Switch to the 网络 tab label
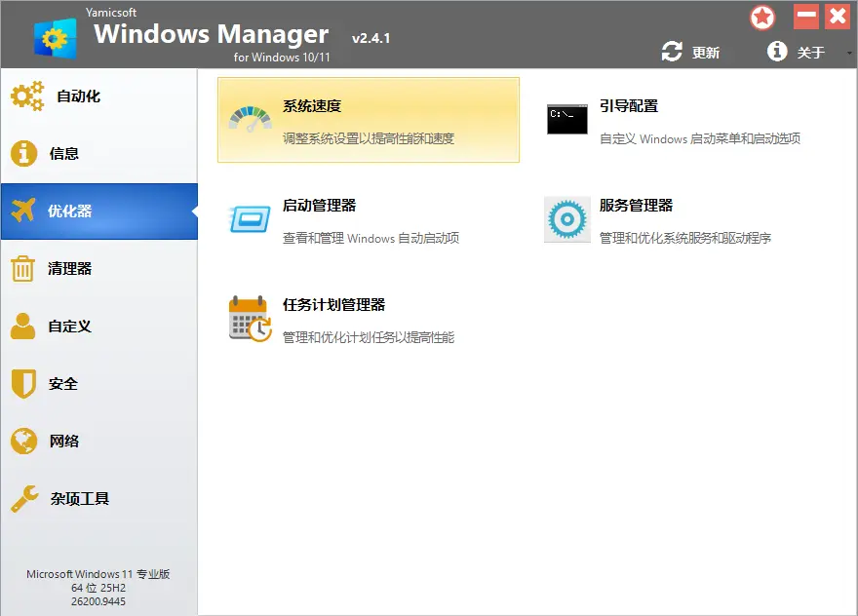The width and height of the screenshot is (858, 616). (64, 441)
